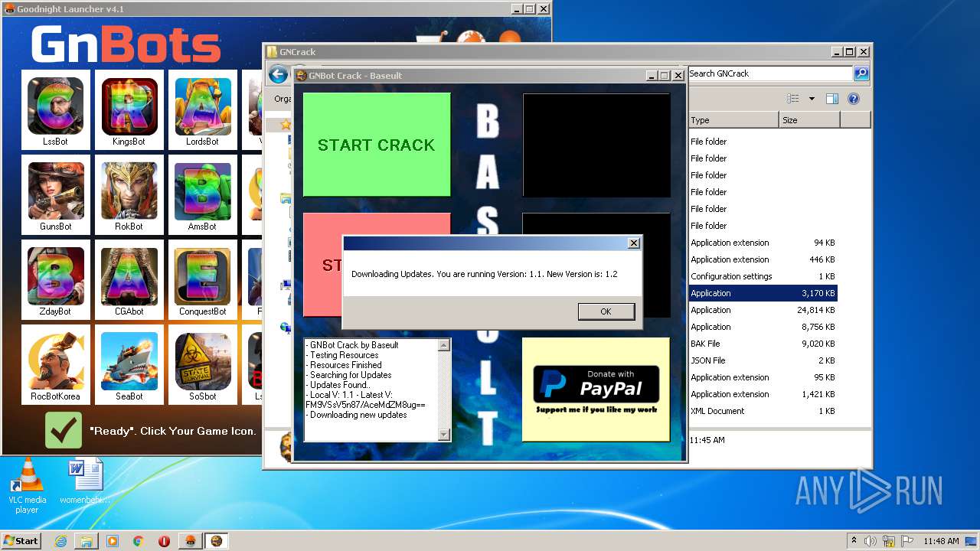
Task: Launch Windows Media Player from taskbar
Action: click(x=113, y=541)
